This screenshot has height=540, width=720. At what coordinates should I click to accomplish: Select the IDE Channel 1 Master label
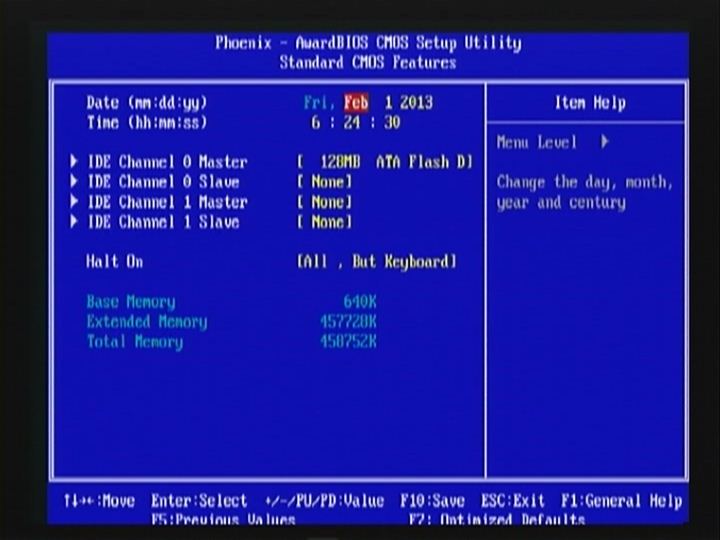coord(168,202)
